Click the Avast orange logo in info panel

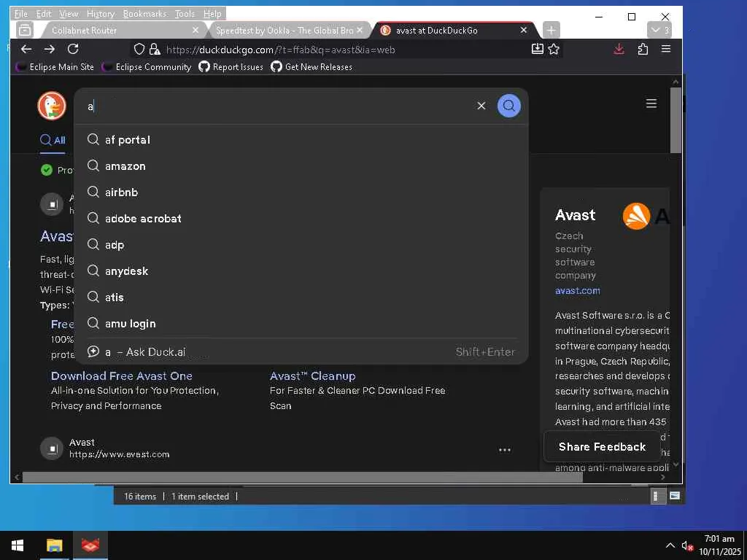(636, 216)
